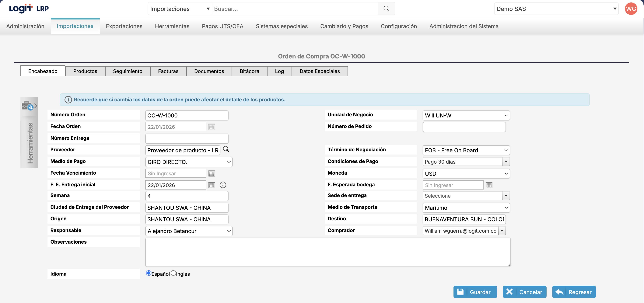Open the Demo SAS company selector
Image resolution: width=644 pixels, height=303 pixels.
(x=556, y=9)
